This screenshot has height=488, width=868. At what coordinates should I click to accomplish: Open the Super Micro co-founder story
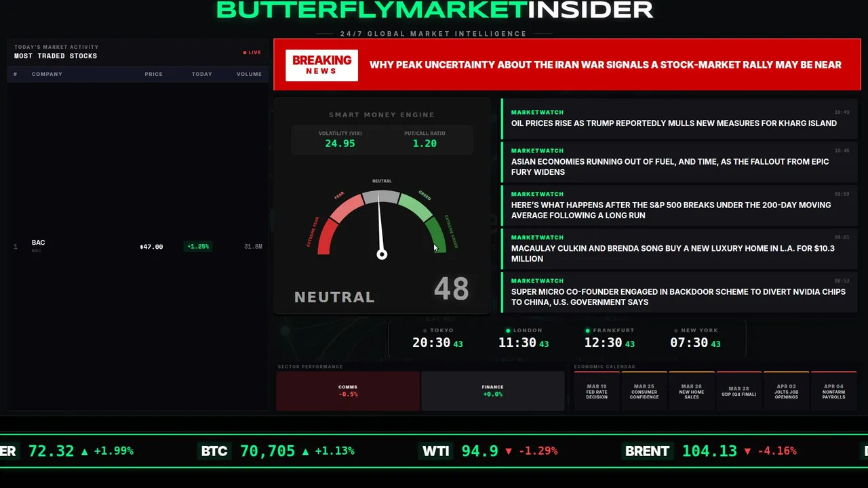click(679, 291)
